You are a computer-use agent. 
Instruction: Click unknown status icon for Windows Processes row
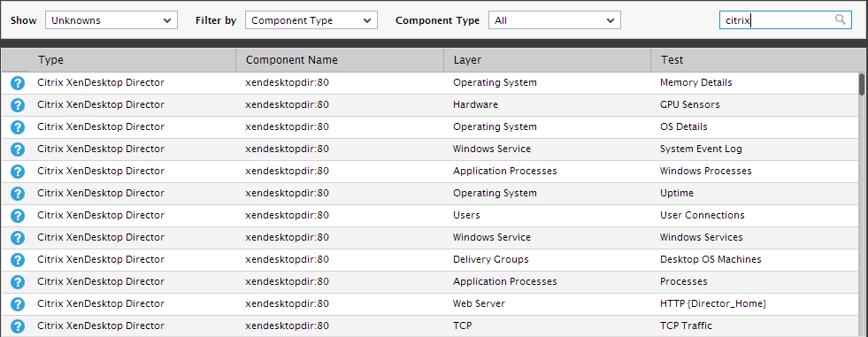(x=18, y=172)
